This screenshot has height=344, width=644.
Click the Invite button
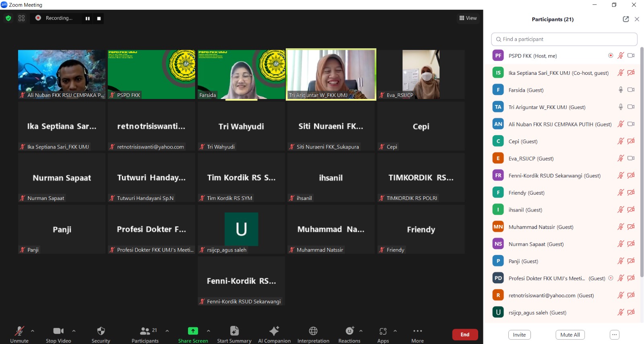point(519,335)
